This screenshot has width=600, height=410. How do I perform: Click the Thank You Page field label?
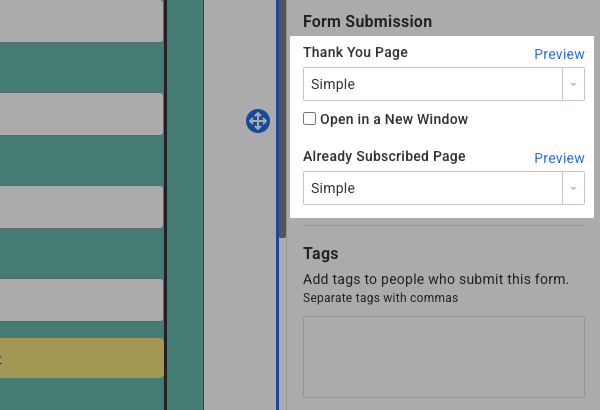pos(355,52)
